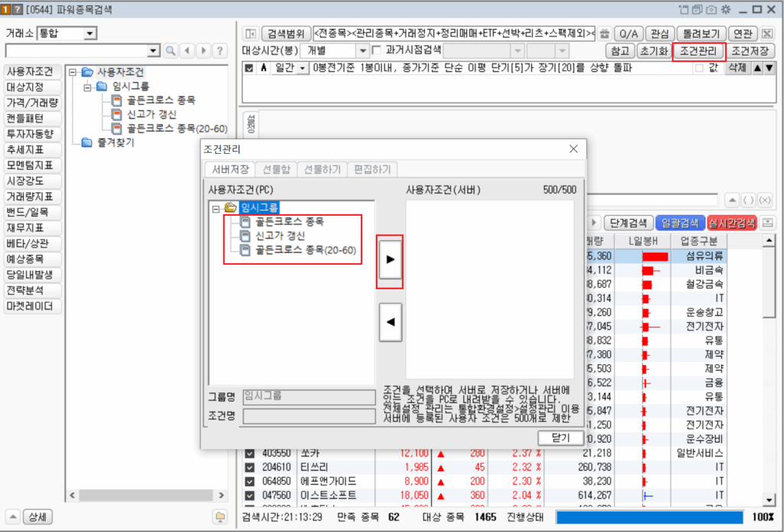Uncheck the condition row checkbox before 일간
The height and width of the screenshot is (532, 784).
coord(249,68)
